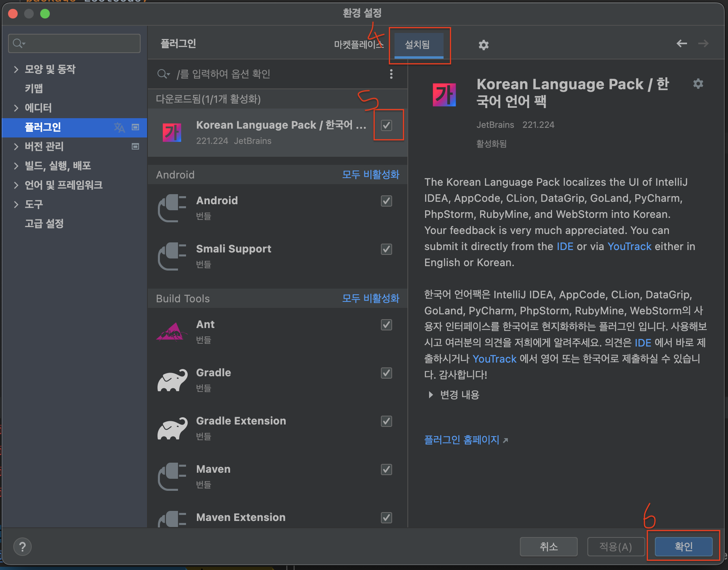Expand the 변경 내용 disclosure triangle
The height and width of the screenshot is (570, 728).
(431, 395)
